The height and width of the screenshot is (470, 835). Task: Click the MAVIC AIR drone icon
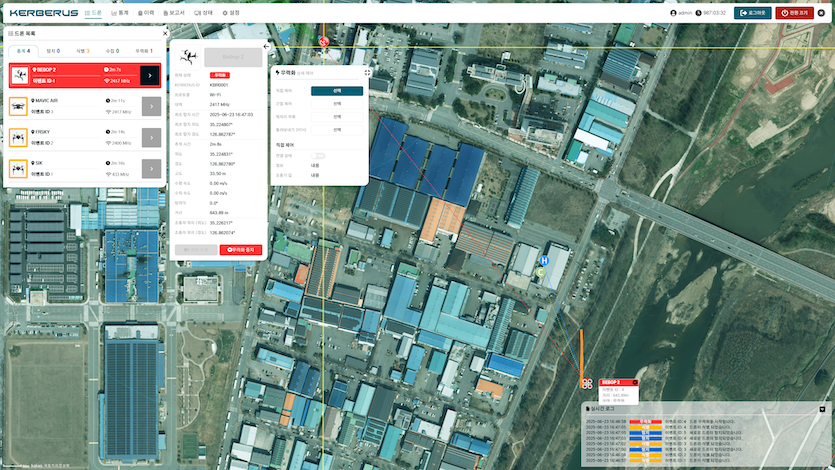(19, 106)
